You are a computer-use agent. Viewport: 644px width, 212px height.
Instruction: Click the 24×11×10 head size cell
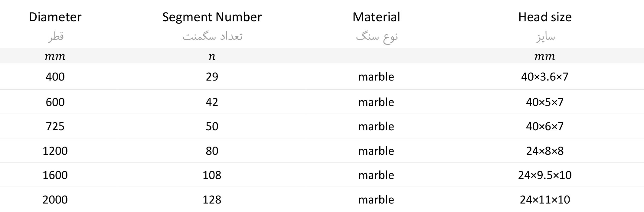click(x=544, y=200)
